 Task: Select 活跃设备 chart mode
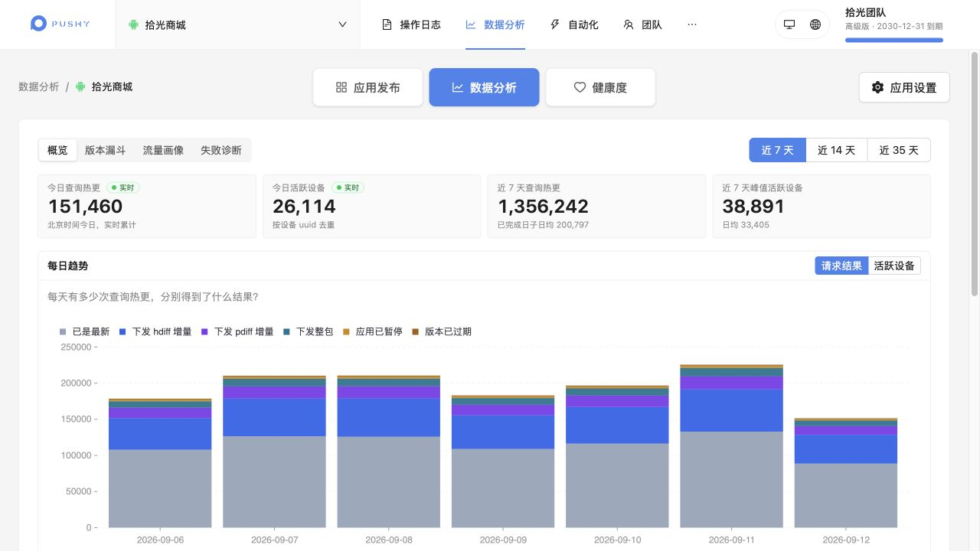894,266
